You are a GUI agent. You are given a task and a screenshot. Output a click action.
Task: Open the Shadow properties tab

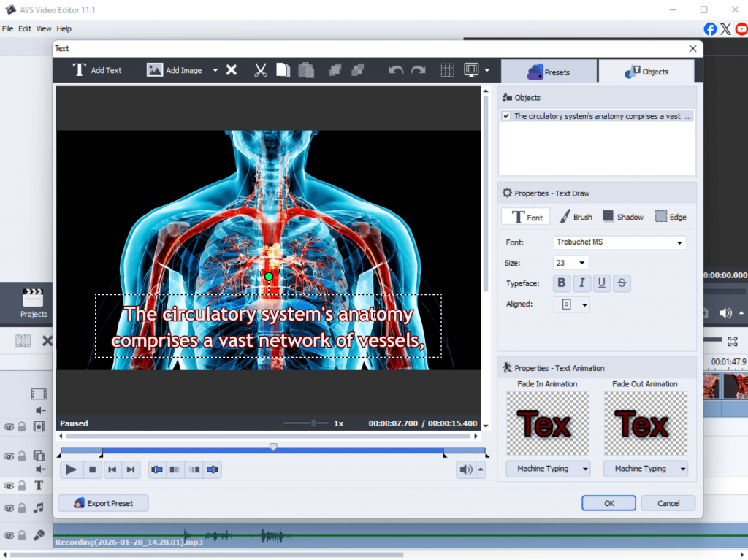[x=622, y=217]
